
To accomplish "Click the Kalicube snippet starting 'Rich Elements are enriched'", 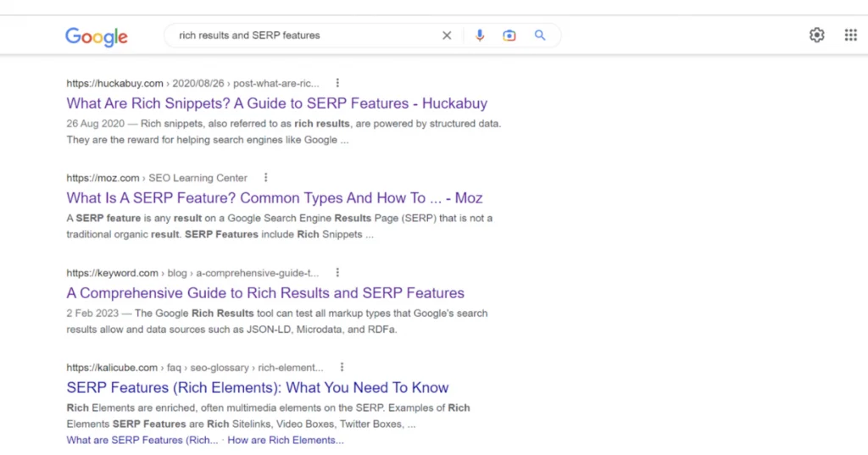I will 269,416.
